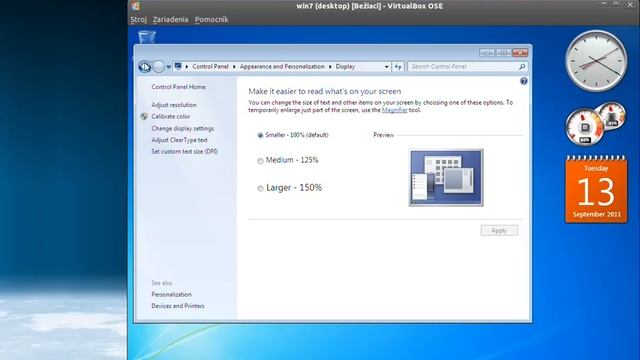Expand breadcrumb arrow after Appearance and Personalization
The width and height of the screenshot is (640, 360).
click(330, 67)
